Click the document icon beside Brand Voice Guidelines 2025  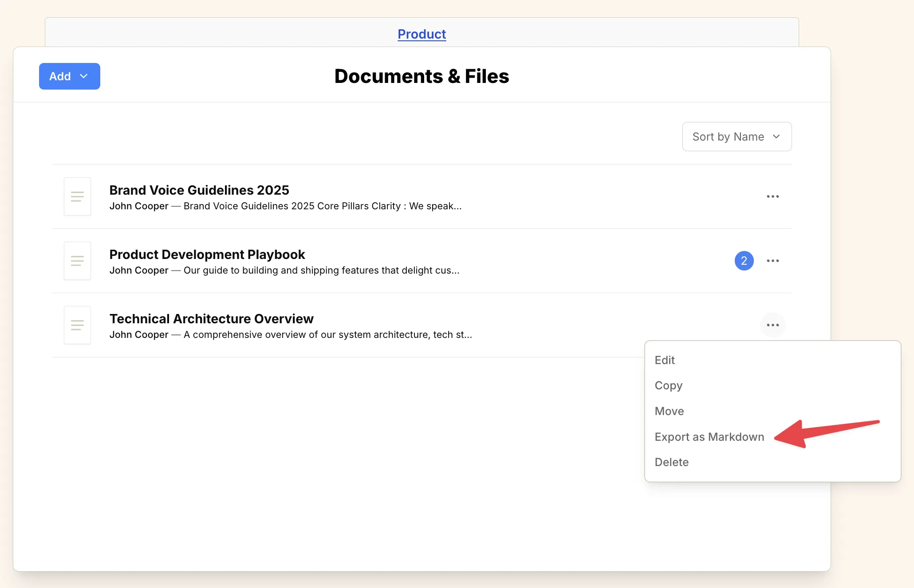click(77, 196)
